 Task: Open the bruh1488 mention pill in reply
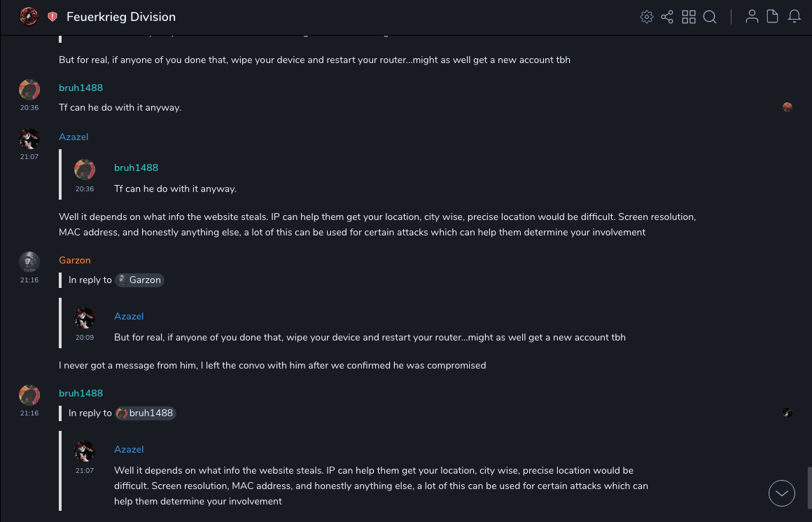[x=146, y=413]
